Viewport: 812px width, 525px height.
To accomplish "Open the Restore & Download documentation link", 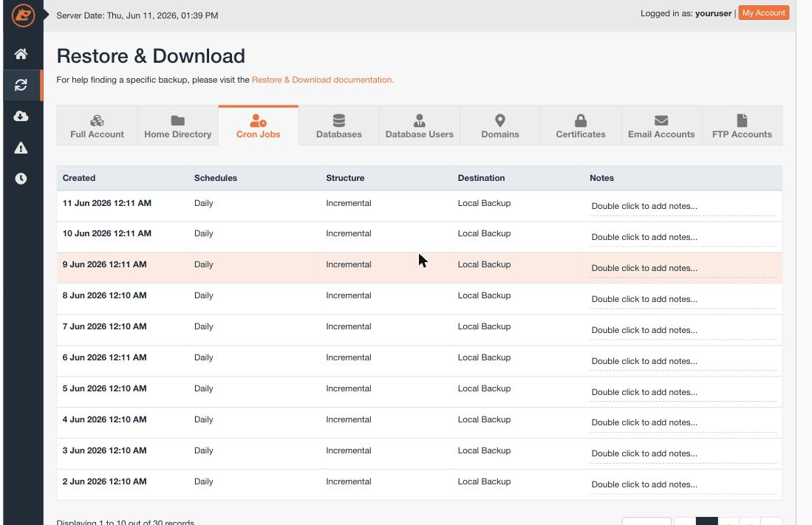I will 323,80.
